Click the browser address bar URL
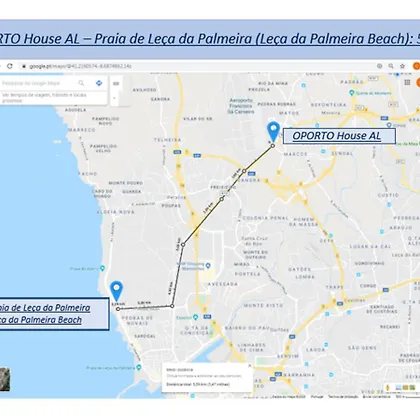Viewport: 420px width, 420px height. 80,66
